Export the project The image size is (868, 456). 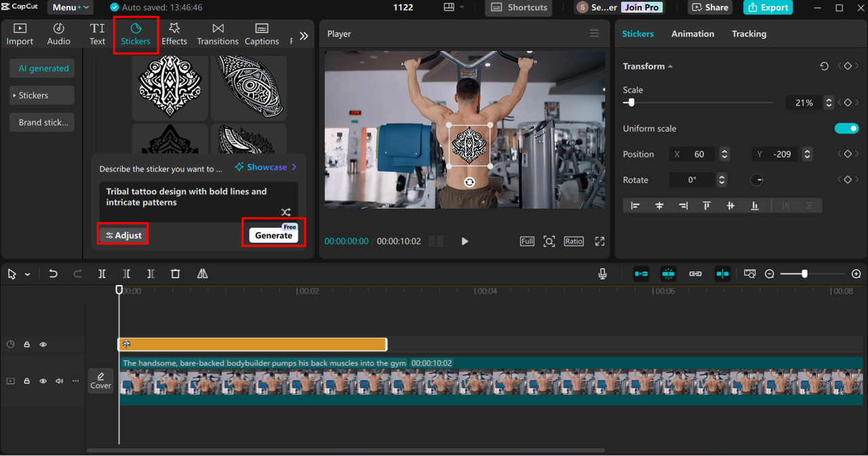point(768,7)
